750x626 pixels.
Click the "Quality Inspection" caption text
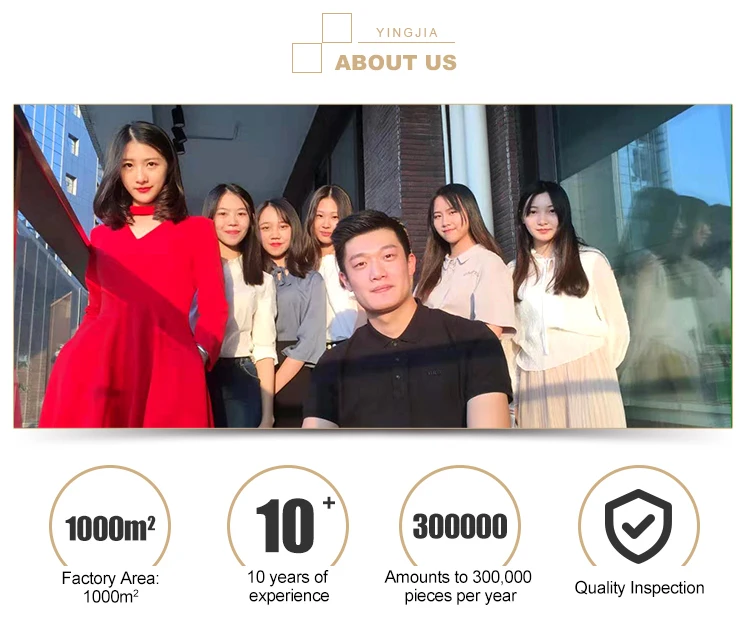click(639, 588)
